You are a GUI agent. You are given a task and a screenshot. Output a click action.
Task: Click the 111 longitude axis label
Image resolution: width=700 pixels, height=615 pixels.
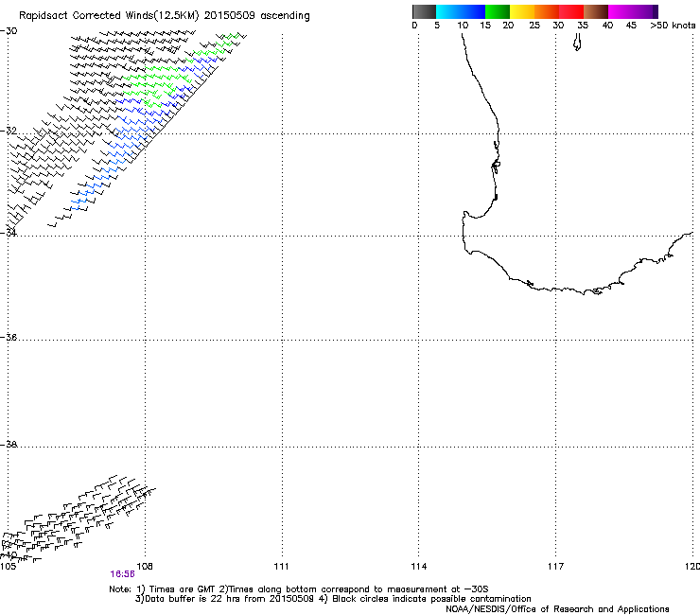tap(281, 567)
